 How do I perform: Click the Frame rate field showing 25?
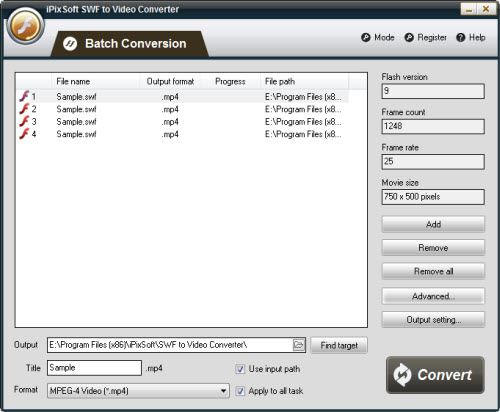click(433, 162)
